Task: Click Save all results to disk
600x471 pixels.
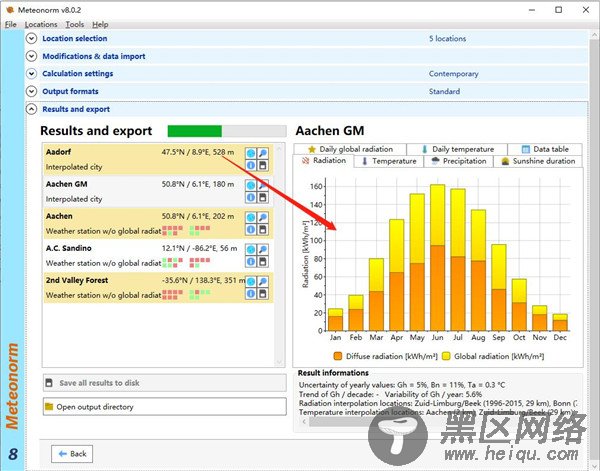Action: coord(165,383)
